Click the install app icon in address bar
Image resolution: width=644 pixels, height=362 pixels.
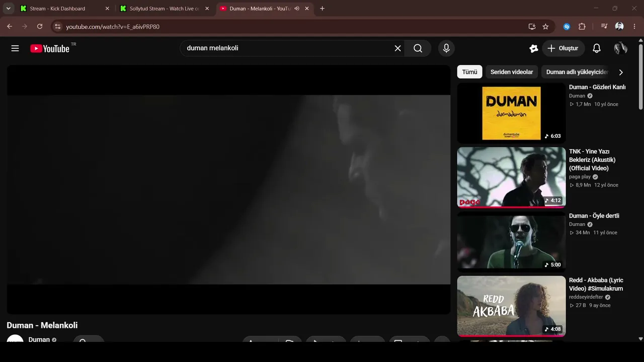click(532, 27)
